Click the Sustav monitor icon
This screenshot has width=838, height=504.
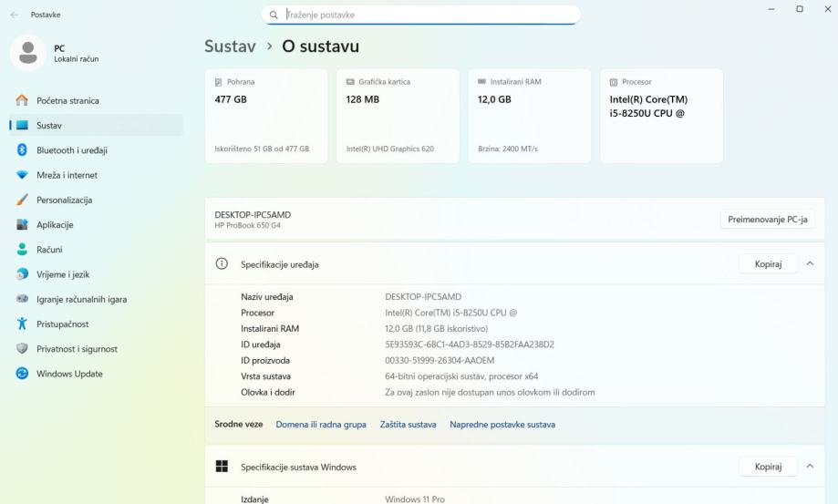tap(22, 126)
